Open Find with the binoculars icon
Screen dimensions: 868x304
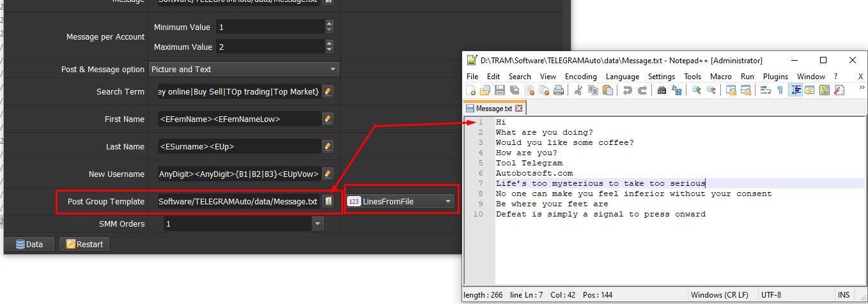tap(662, 90)
